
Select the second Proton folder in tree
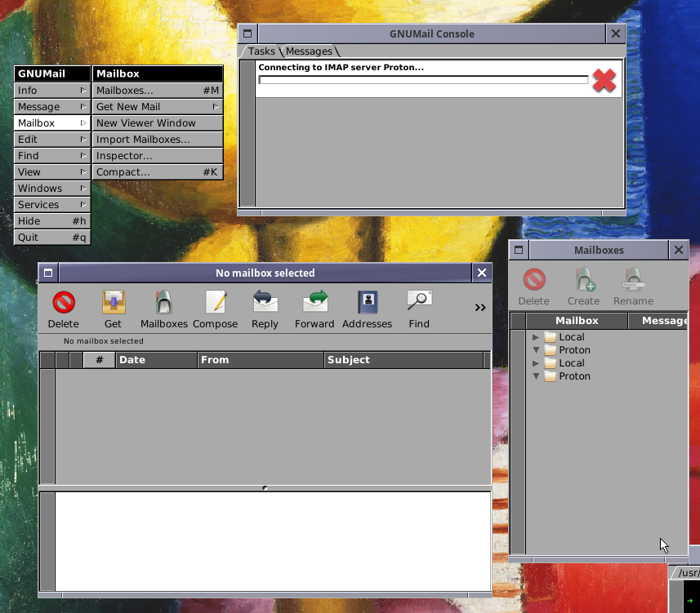click(x=574, y=376)
